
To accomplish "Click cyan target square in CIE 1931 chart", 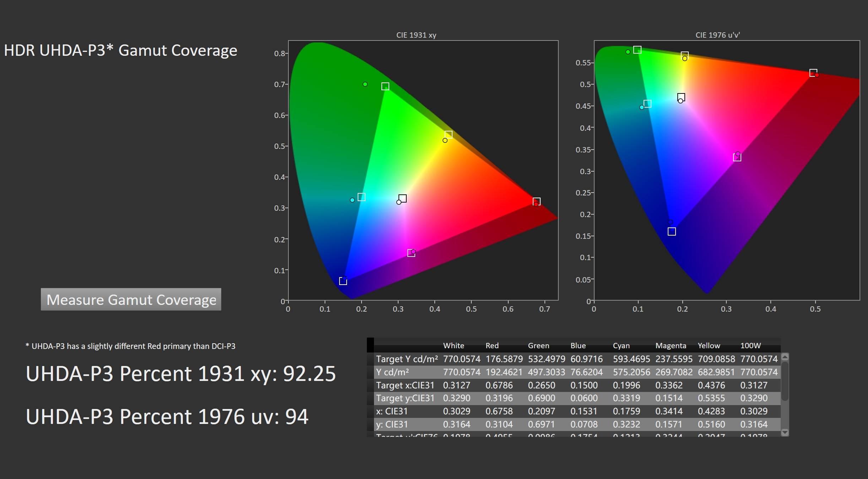I will tap(362, 197).
